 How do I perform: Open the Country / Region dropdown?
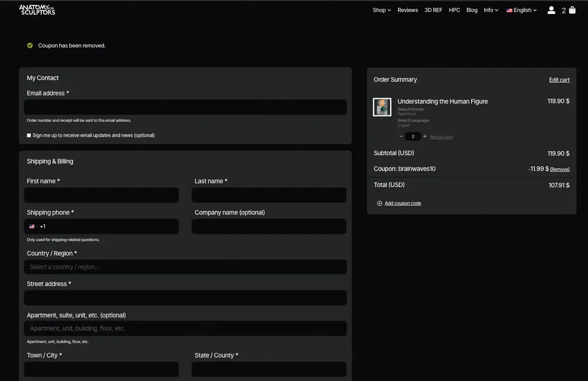pyautogui.click(x=185, y=267)
